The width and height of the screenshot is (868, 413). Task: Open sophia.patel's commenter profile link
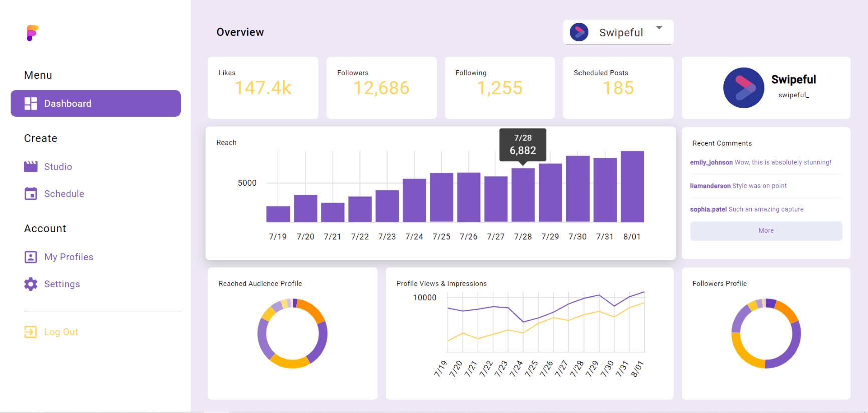click(x=708, y=209)
